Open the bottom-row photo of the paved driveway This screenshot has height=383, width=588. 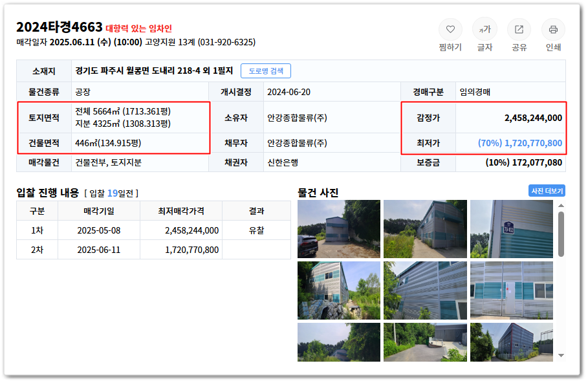point(425,342)
